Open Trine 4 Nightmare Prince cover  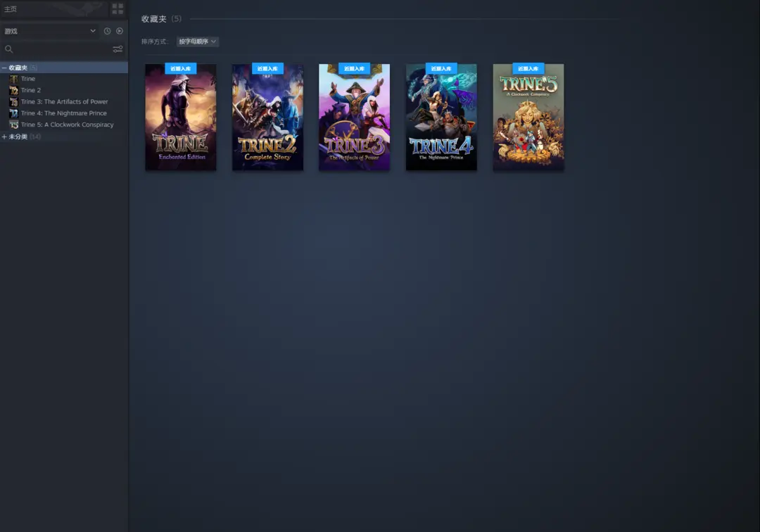[x=441, y=118]
